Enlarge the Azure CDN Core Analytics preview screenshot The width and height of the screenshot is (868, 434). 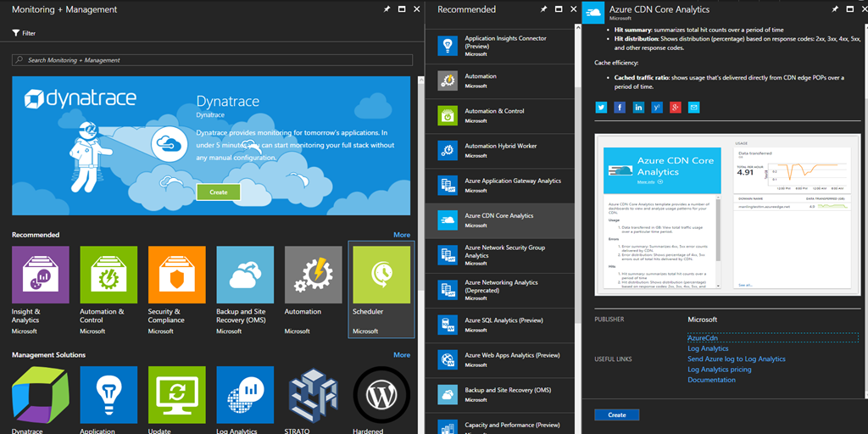[727, 214]
